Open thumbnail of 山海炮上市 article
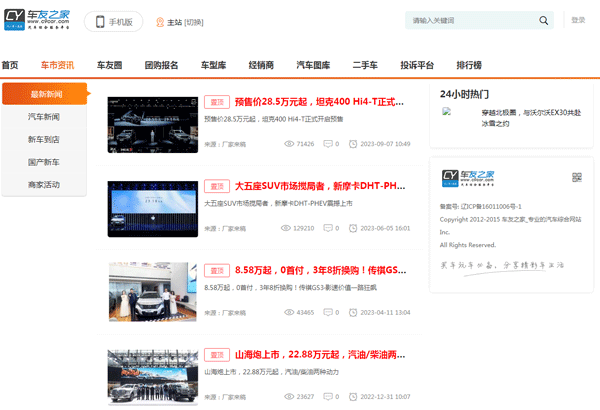 click(153, 377)
